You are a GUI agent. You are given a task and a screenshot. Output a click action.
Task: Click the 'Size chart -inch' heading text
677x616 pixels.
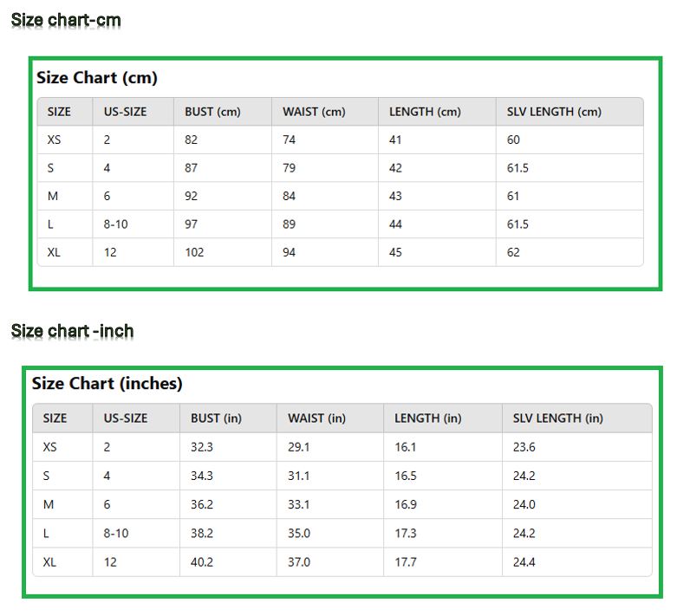coord(72,331)
